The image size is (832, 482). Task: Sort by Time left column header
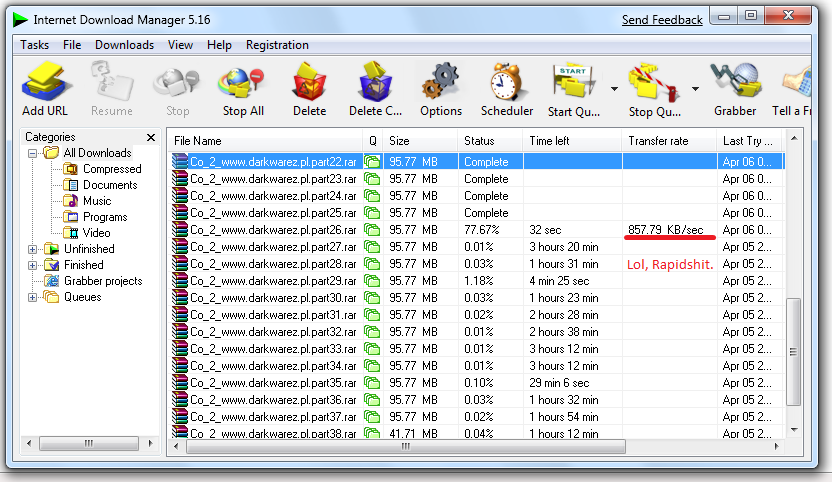(x=572, y=141)
